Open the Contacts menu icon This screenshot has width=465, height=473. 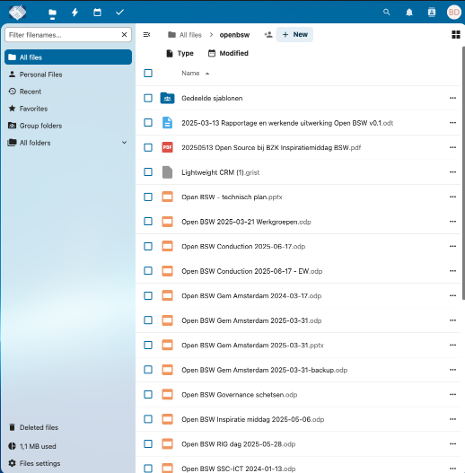coord(431,12)
